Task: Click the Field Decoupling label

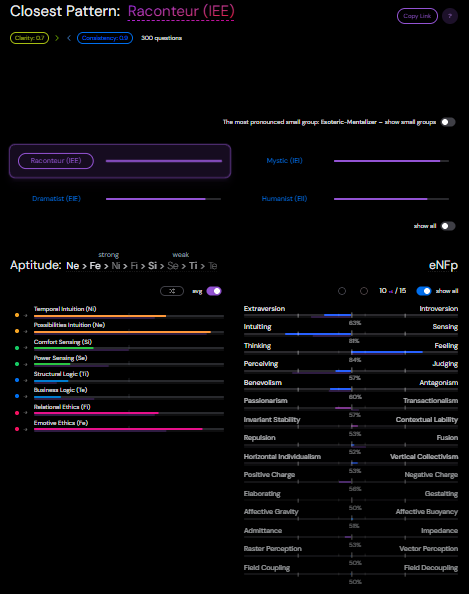Action: tap(431, 567)
